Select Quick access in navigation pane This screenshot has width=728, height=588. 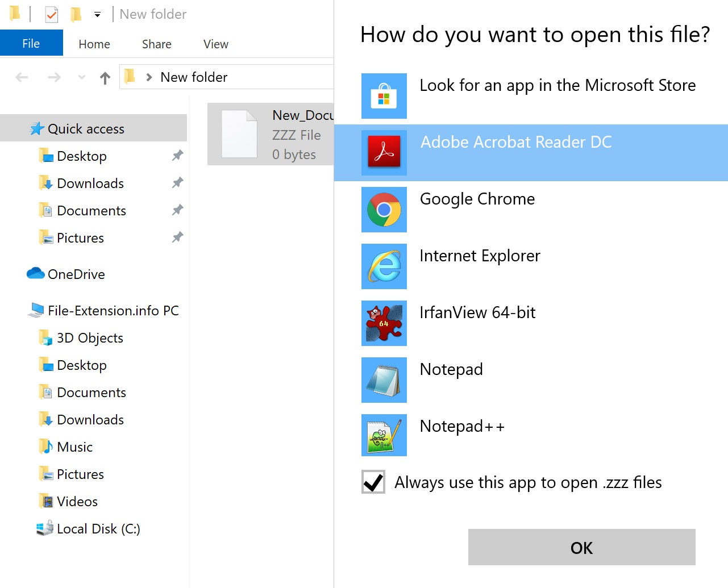click(x=86, y=129)
